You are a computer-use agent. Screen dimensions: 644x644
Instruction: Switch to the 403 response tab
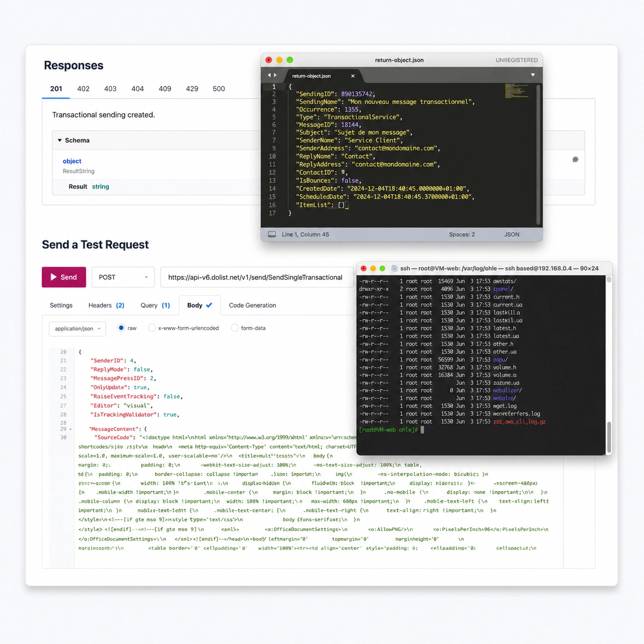tap(110, 88)
